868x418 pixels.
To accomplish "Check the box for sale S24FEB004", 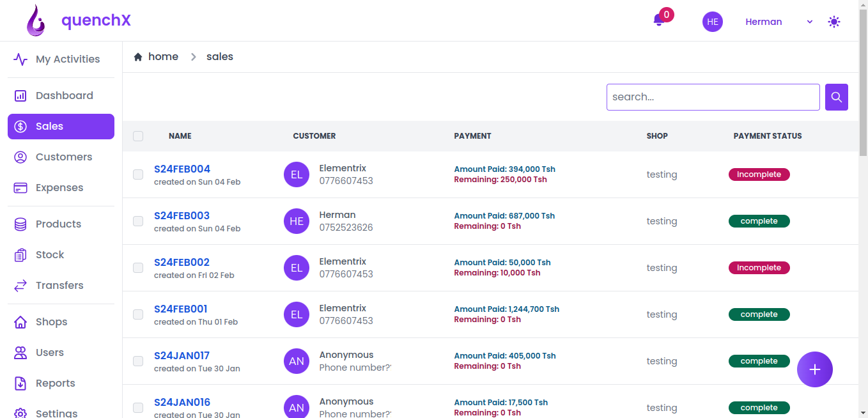I will click(138, 174).
